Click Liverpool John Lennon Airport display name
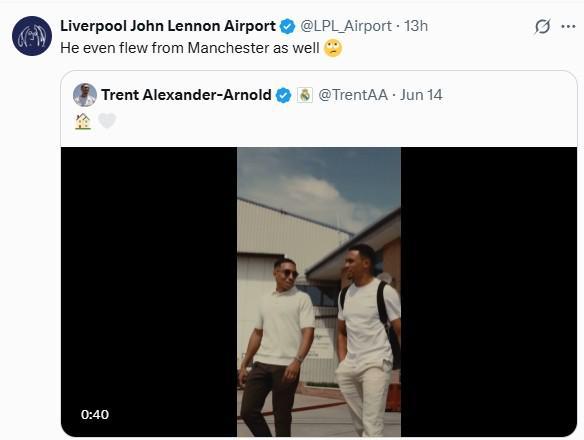Screen dimensions: 584x440 click(168, 26)
